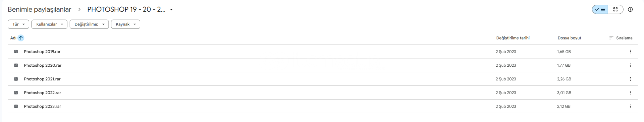Open more actions for Photoshop 2021.rar
Image resolution: width=644 pixels, height=122 pixels.
click(630, 79)
